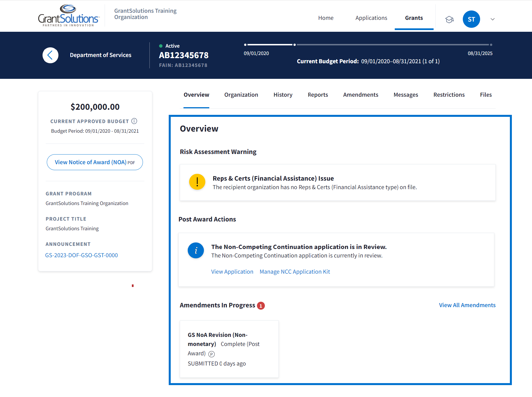Click View Notice of Award button

click(95, 162)
